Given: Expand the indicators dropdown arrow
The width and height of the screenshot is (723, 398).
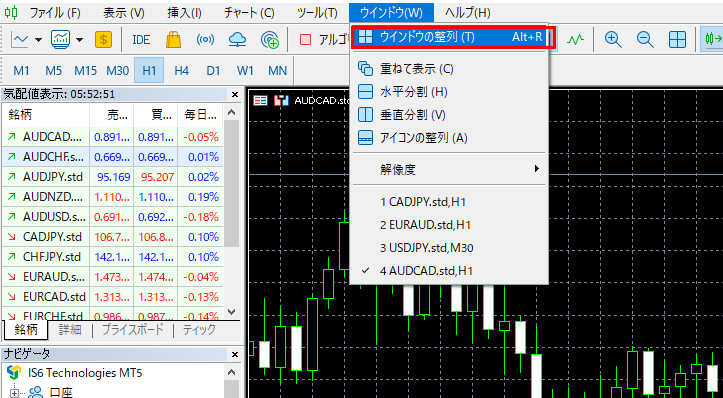Looking at the screenshot, I should pos(79,40).
